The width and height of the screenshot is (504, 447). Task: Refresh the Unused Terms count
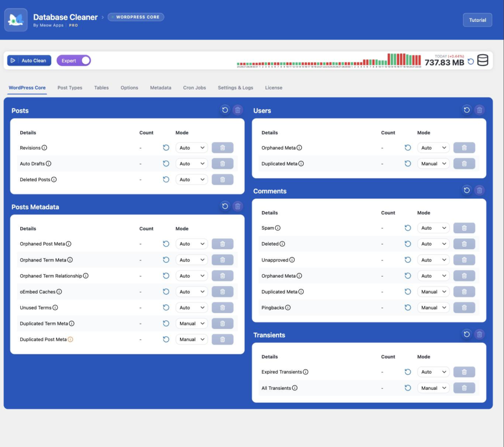click(166, 307)
